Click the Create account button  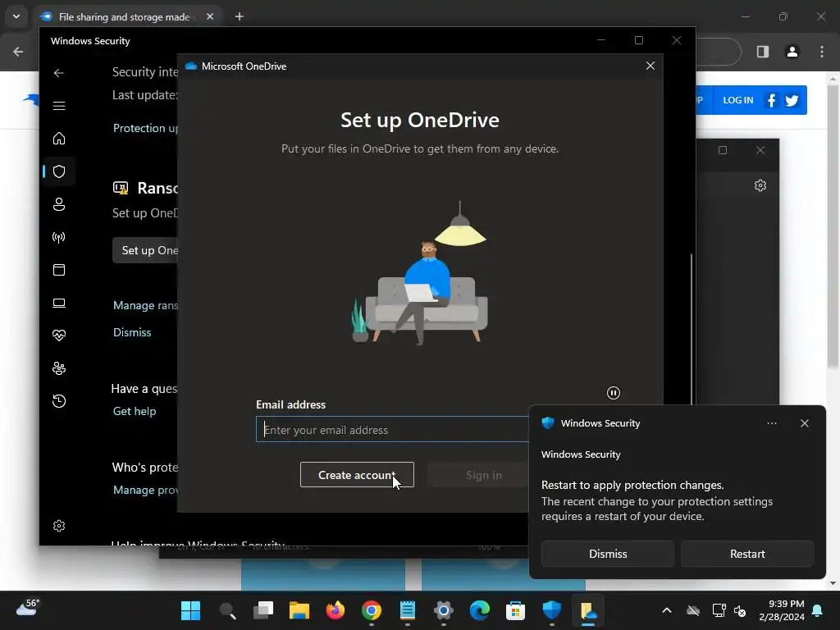[357, 475]
